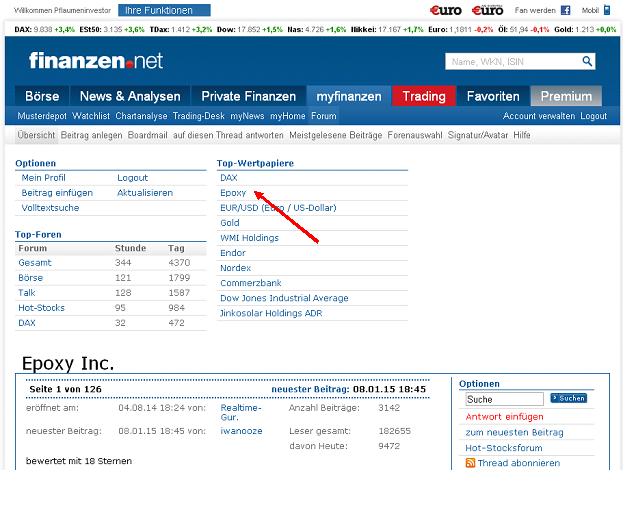Click the Euro am Sonntag logo
640x512 pixels.
pos(488,10)
